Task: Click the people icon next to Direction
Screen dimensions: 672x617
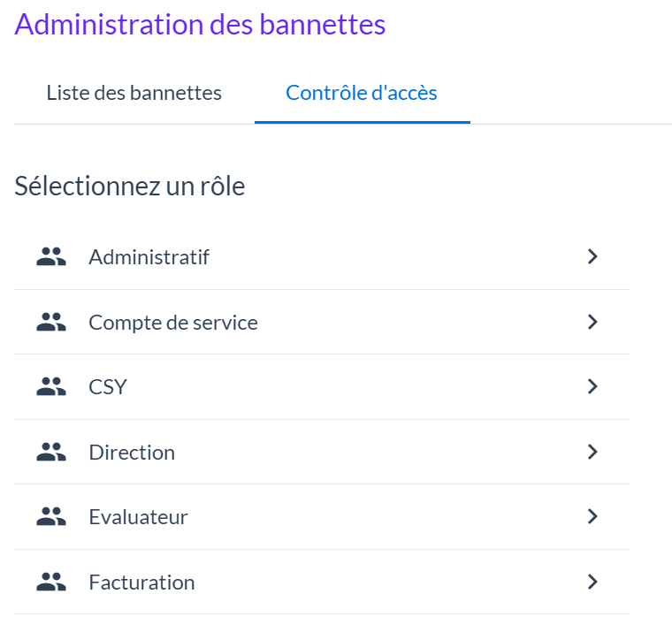Action: pyautogui.click(x=52, y=453)
